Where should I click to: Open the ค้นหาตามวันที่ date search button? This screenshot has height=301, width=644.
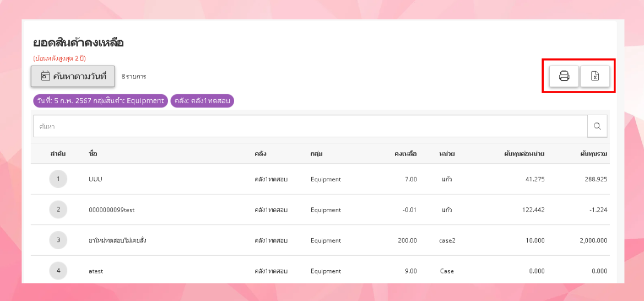(73, 77)
